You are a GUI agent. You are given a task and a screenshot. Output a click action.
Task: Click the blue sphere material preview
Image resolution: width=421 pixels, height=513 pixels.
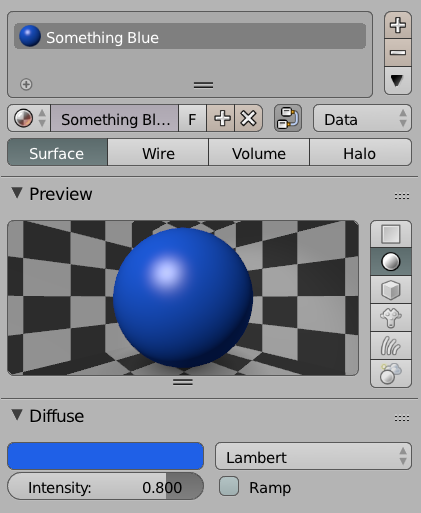[183, 298]
